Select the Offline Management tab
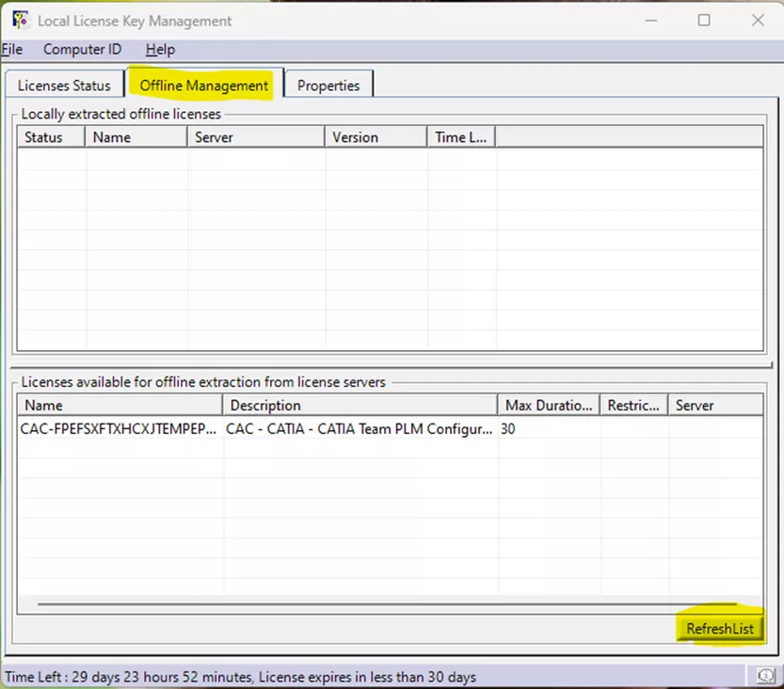 click(x=203, y=85)
